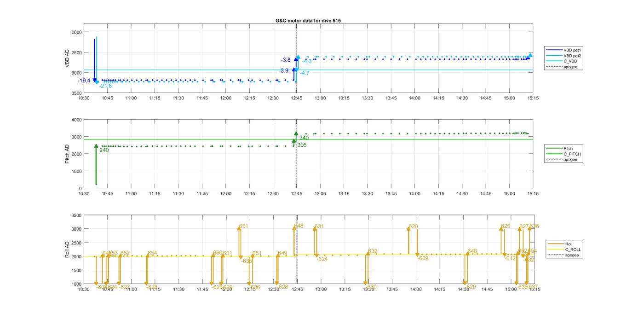
Task: Click the "15:15" tick under the Pitch plot
Action: (533, 193)
